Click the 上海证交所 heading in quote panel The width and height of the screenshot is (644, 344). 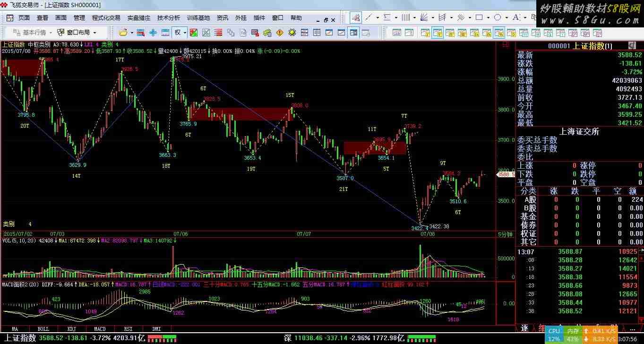point(579,131)
